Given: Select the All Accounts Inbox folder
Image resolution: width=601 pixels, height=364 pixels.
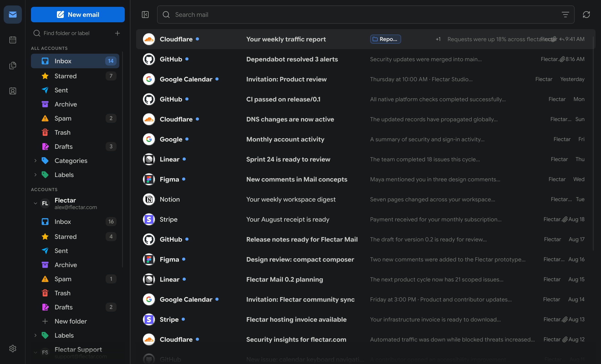Looking at the screenshot, I should click(75, 61).
